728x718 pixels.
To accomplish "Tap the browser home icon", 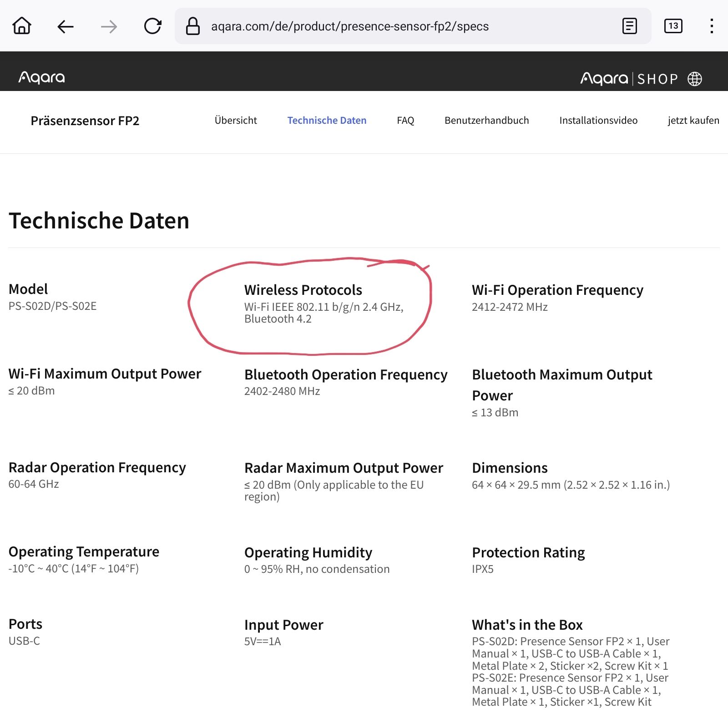I will 22,26.
